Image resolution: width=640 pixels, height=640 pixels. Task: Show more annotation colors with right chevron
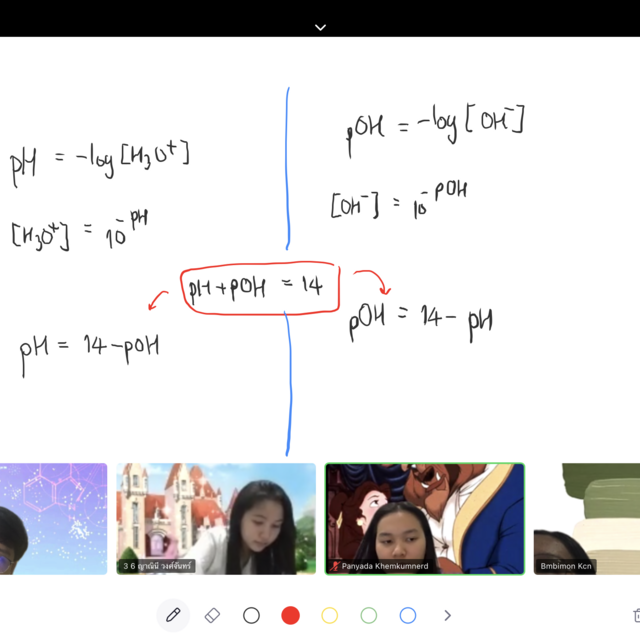447,615
